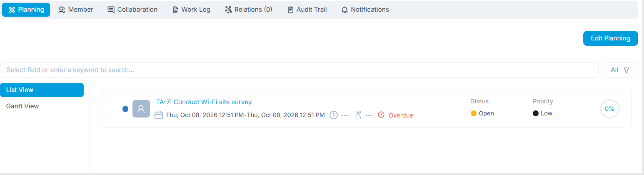Click the dark Low priority dot
The height and width of the screenshot is (175, 644).
coord(536,113)
